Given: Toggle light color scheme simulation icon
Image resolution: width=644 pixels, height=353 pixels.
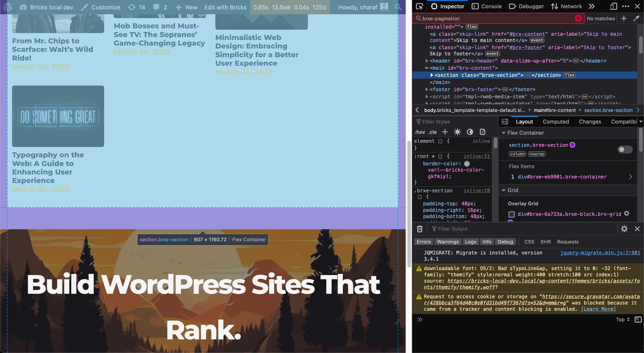Looking at the screenshot, I should 457,132.
